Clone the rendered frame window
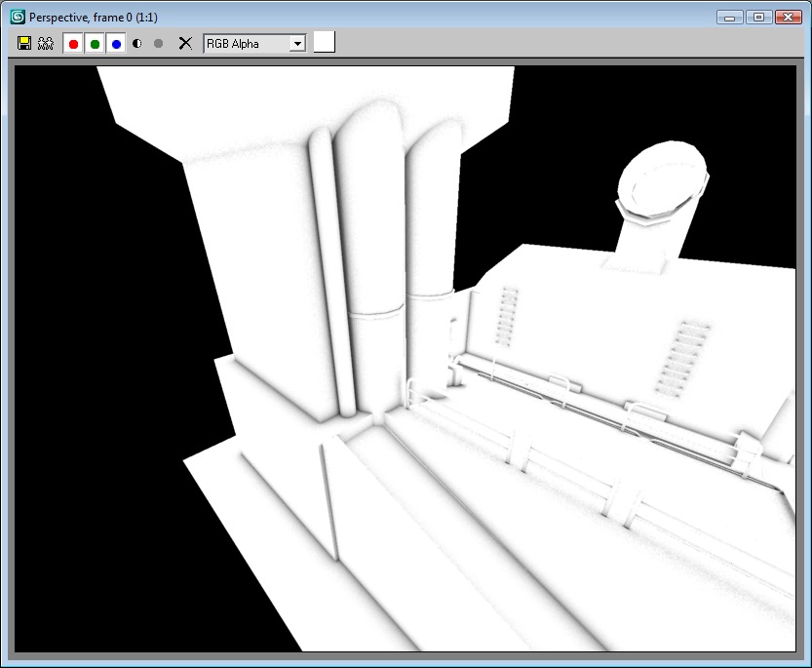The image size is (812, 668). (45, 44)
